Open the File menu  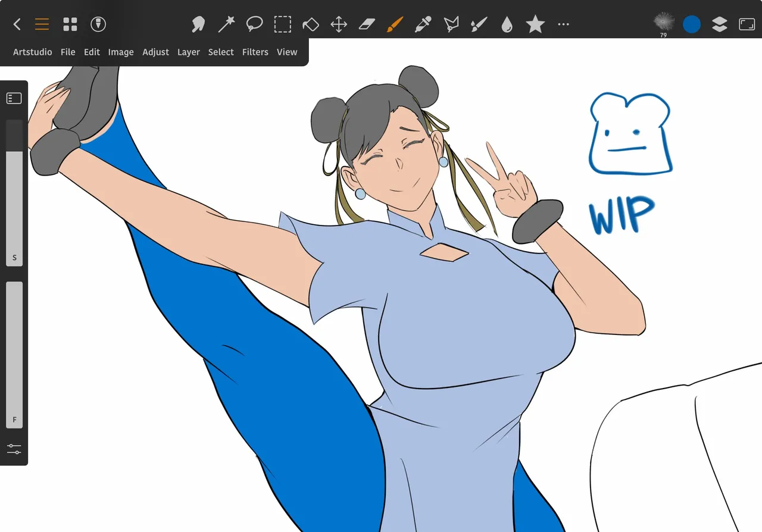point(68,52)
